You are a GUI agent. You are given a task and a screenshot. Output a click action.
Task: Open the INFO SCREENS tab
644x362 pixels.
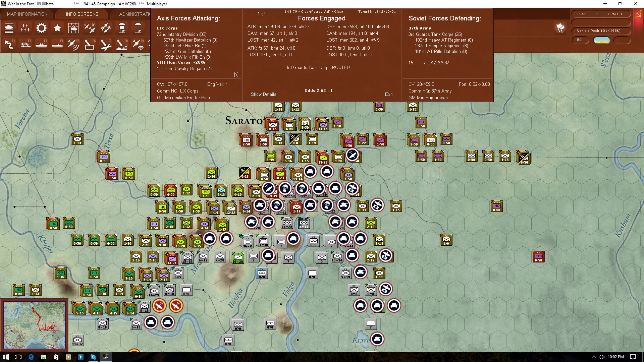click(82, 14)
